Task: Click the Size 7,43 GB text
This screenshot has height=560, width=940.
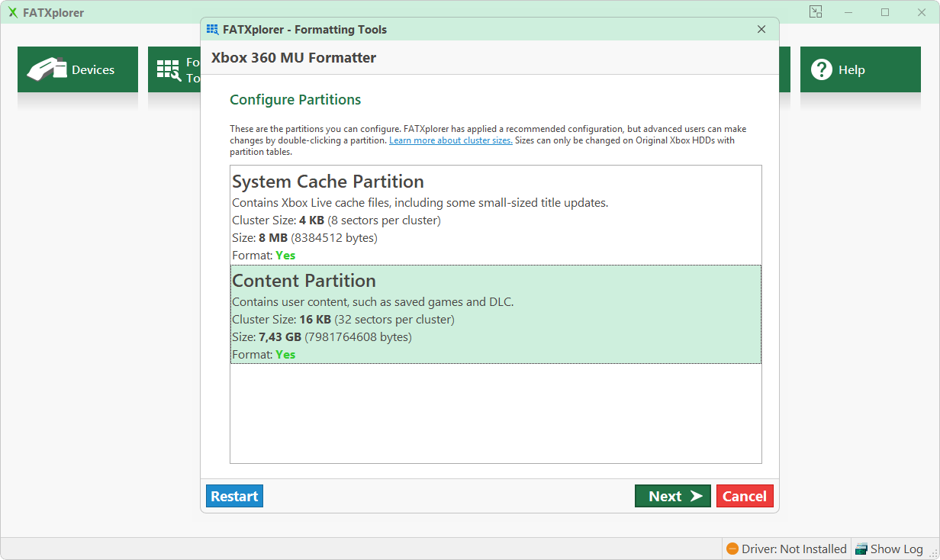Action: click(322, 337)
